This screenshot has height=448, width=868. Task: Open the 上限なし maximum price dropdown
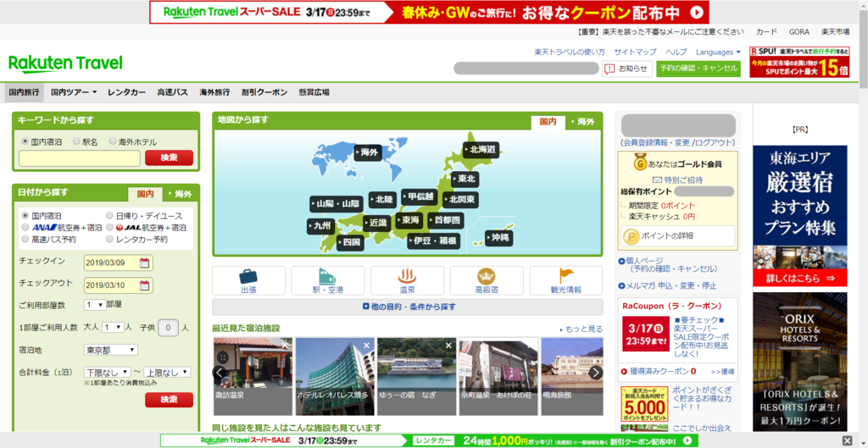tap(167, 373)
